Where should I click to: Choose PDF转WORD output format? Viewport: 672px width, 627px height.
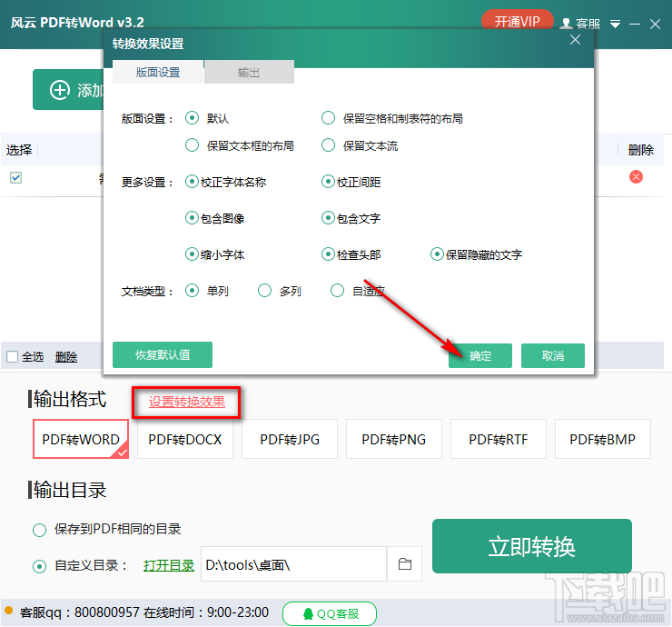81,439
